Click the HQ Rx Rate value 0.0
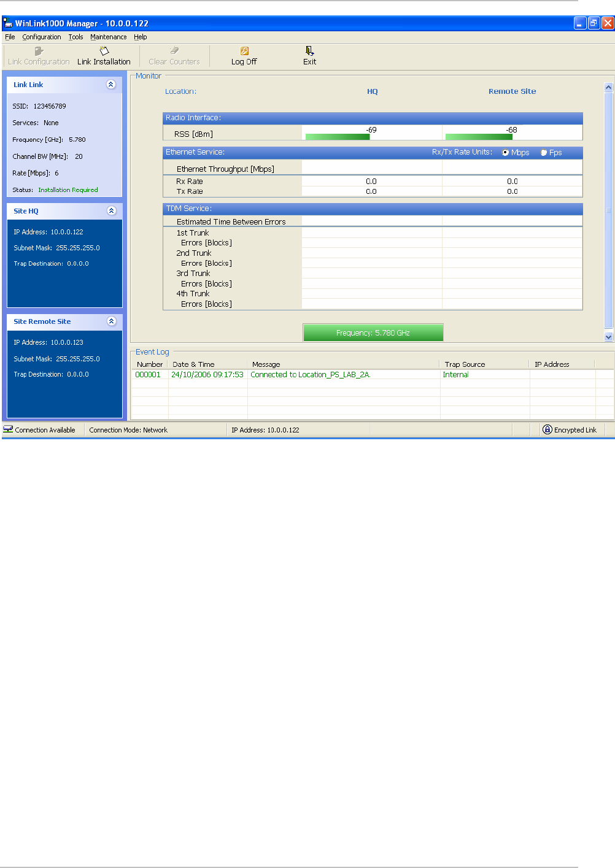This screenshot has width=615, height=868. click(371, 182)
